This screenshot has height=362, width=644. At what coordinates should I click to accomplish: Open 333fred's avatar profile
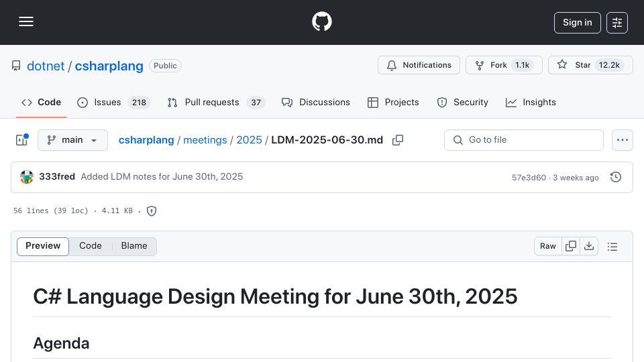click(27, 177)
